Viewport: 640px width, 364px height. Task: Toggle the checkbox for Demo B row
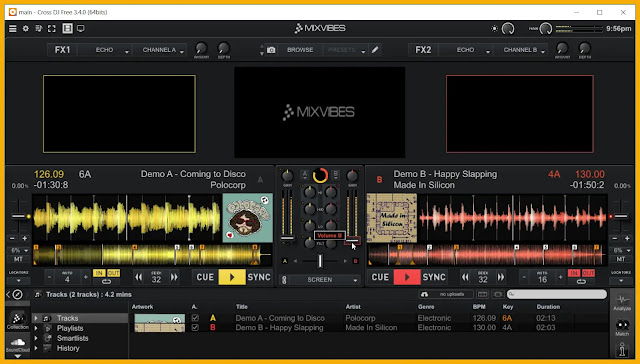pos(195,328)
